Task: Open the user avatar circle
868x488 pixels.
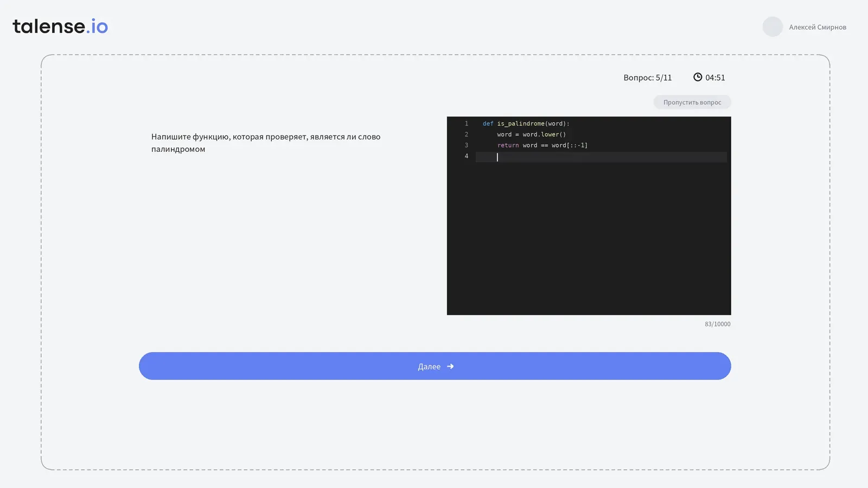Action: (x=773, y=27)
